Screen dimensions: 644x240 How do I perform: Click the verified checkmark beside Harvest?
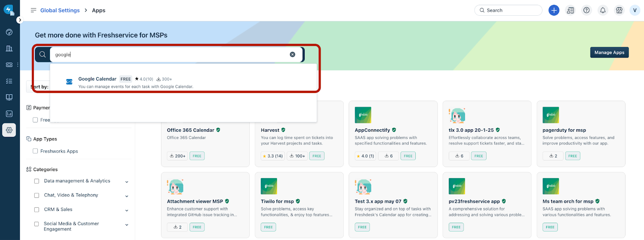point(283,130)
